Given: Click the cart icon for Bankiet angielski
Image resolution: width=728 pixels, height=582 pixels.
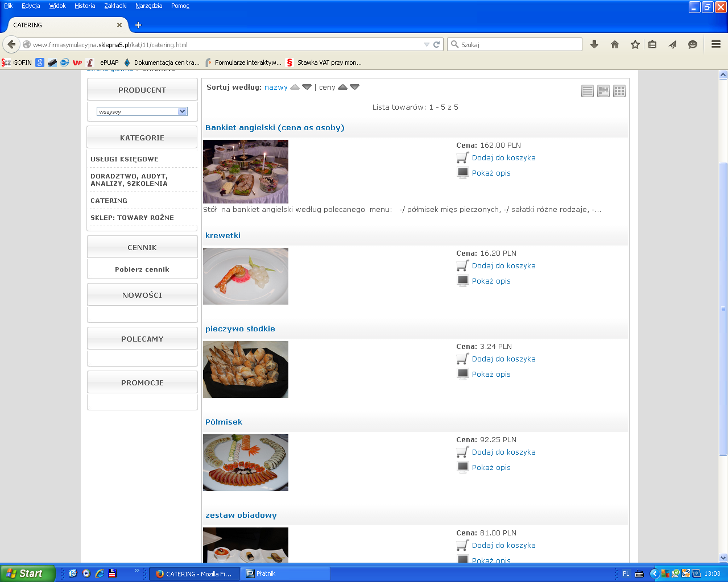Looking at the screenshot, I should [462, 157].
